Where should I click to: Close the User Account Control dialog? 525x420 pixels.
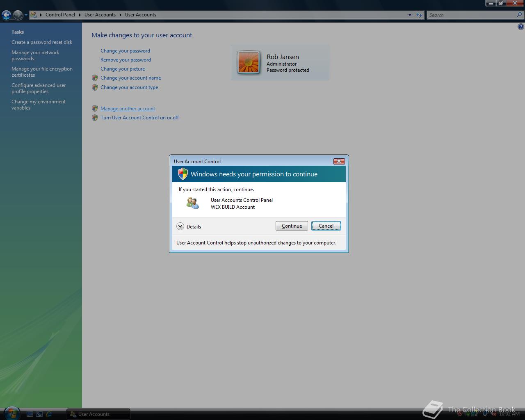pyautogui.click(x=339, y=161)
